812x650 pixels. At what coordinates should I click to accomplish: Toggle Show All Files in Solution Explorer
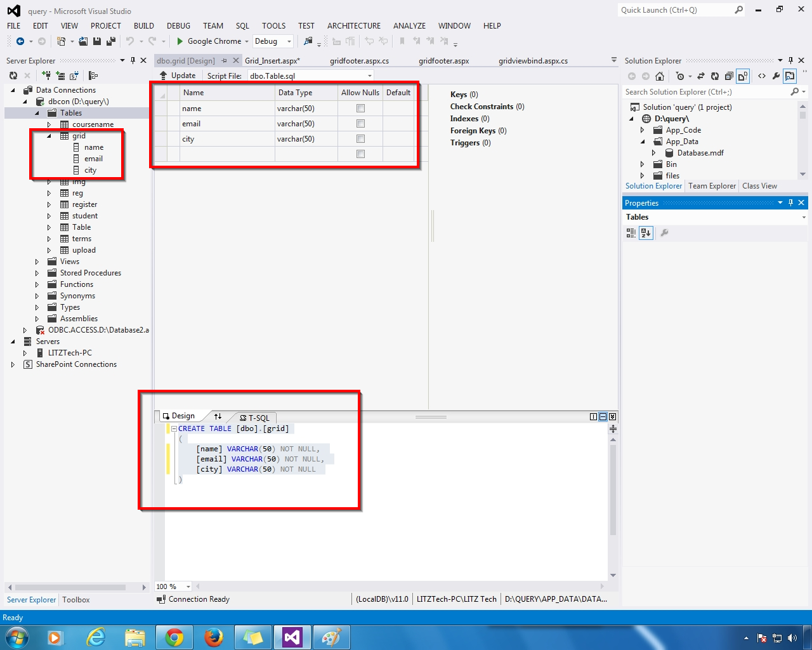click(743, 76)
